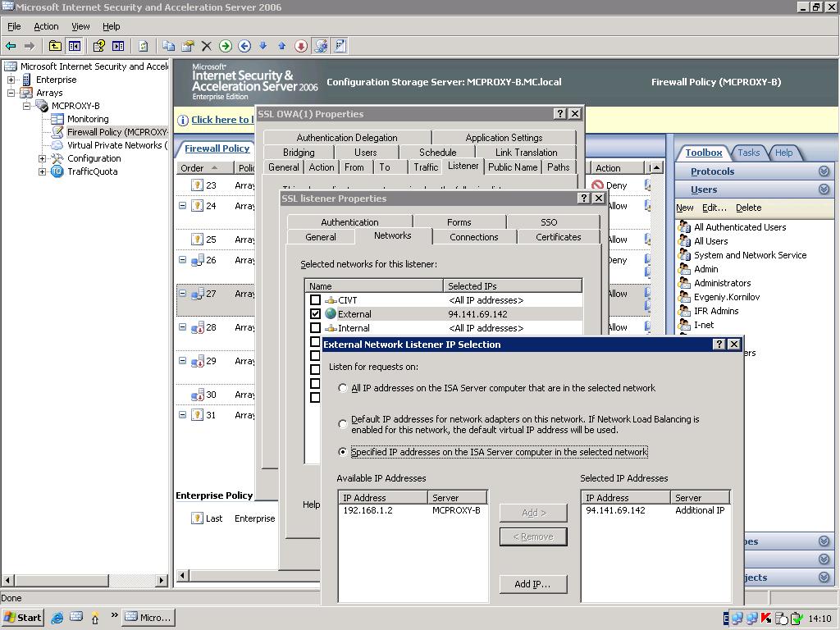Viewport: 840px width, 630px height.
Task: Click the Move Down blue arrow icon
Action: click(263, 46)
